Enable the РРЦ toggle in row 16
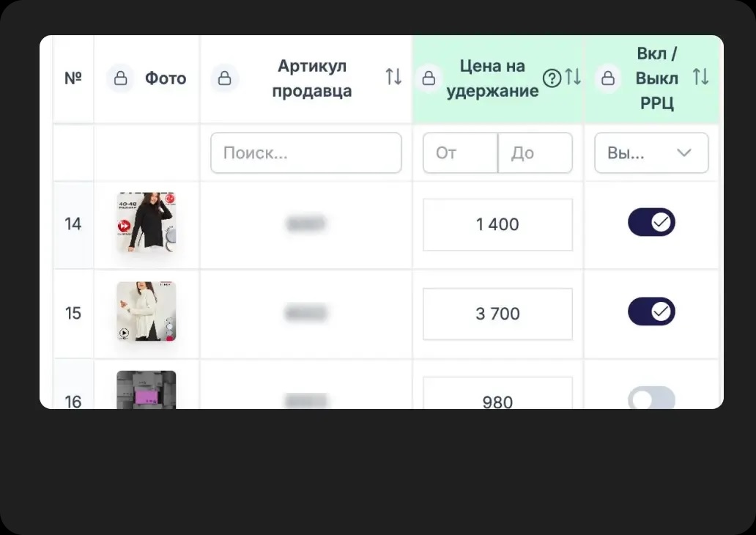Image resolution: width=756 pixels, height=535 pixels. [x=651, y=398]
